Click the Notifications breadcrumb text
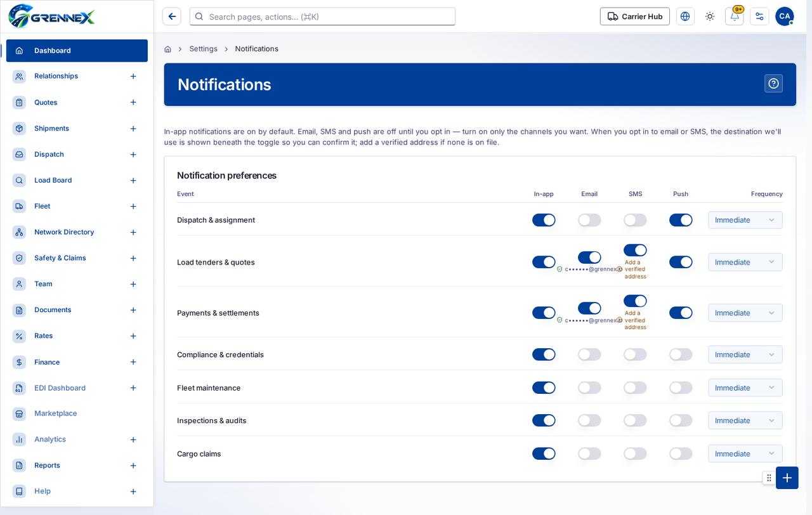This screenshot has height=515, width=812. click(x=256, y=49)
